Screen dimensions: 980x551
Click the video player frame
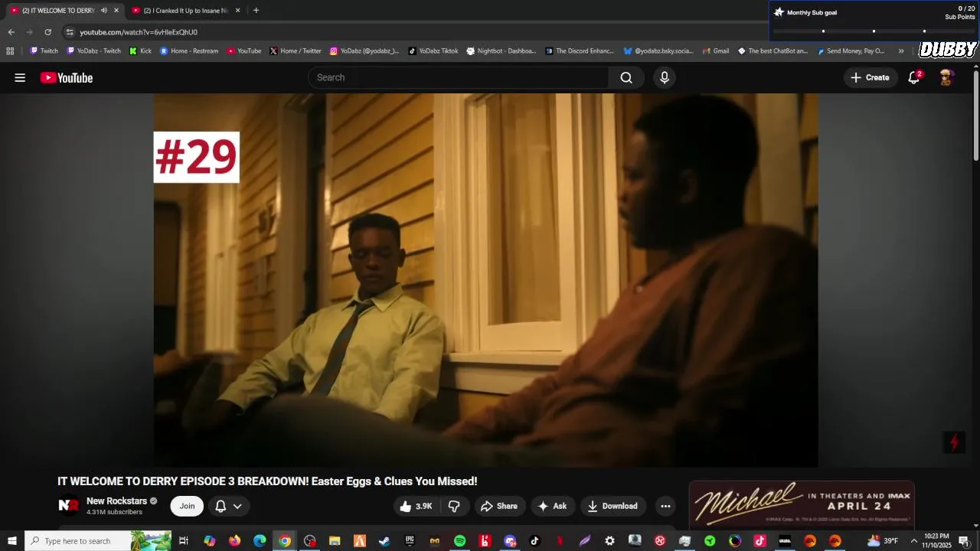pos(485,280)
